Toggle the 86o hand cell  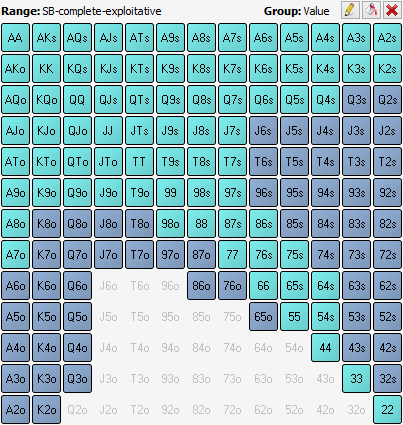[201, 286]
